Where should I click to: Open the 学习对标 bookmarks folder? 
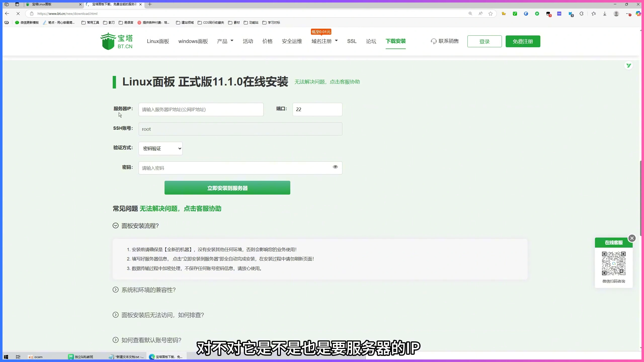(271, 23)
